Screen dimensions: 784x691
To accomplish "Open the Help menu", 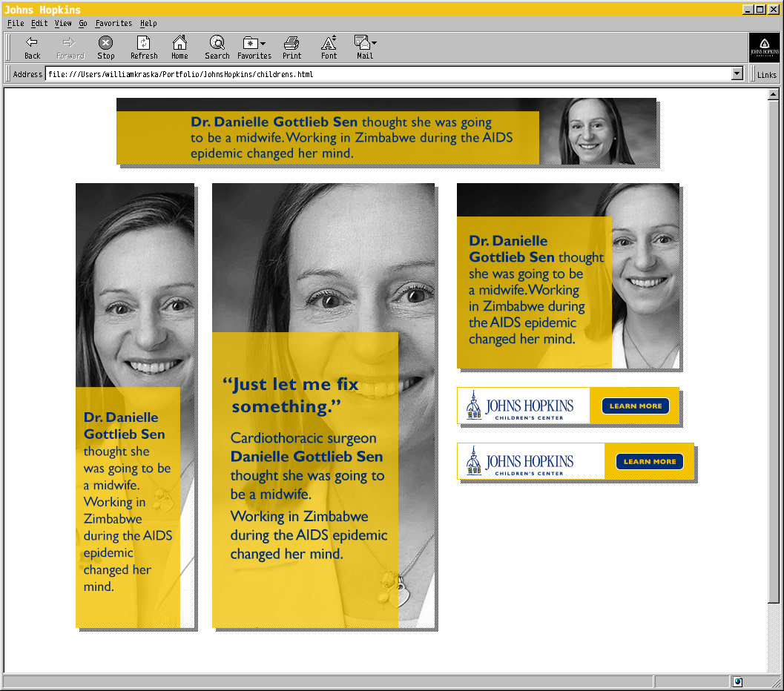I will click(148, 23).
